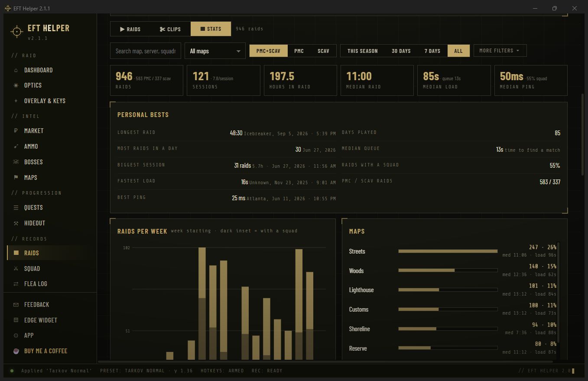This screenshot has width=588, height=381.
Task: Click the Ammo bullet icon
Action: (x=16, y=147)
